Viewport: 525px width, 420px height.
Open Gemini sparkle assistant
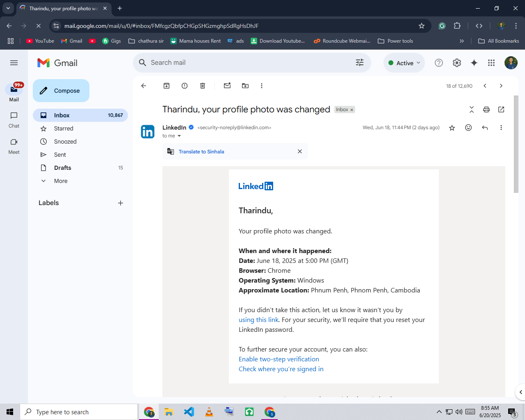[x=474, y=63]
